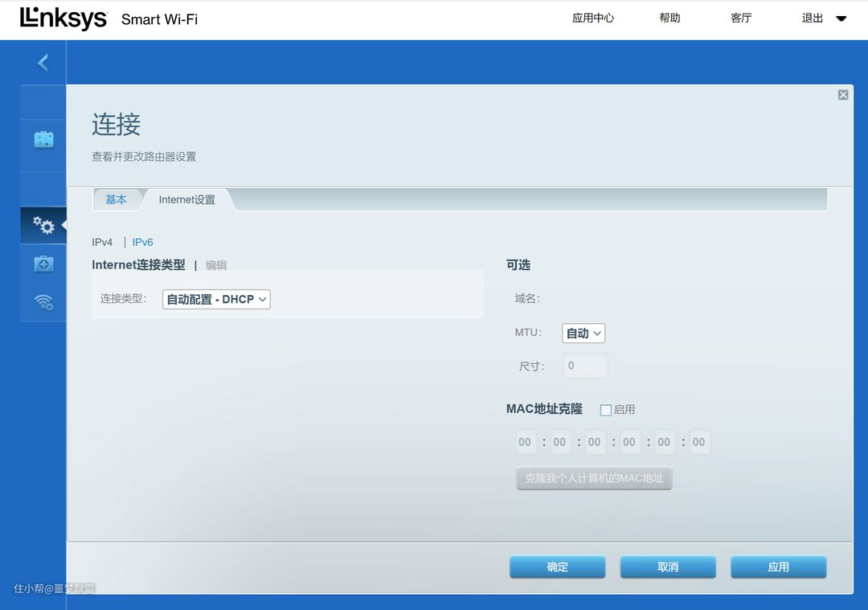Open the troubleshooting first-aid kit icon
This screenshot has height=610, width=868.
tap(43, 264)
